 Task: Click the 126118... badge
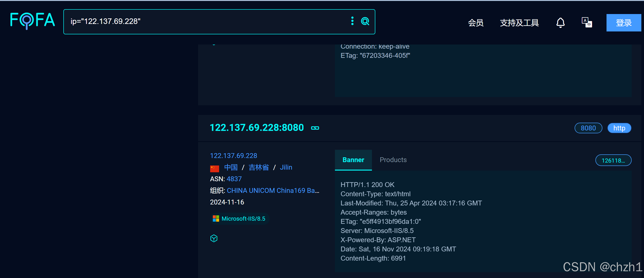[613, 160]
